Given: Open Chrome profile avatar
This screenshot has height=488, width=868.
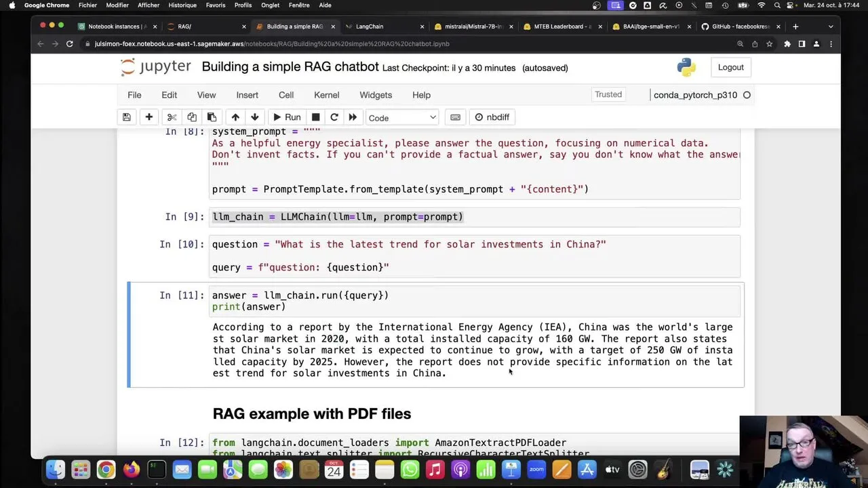Looking at the screenshot, I should tap(816, 44).
